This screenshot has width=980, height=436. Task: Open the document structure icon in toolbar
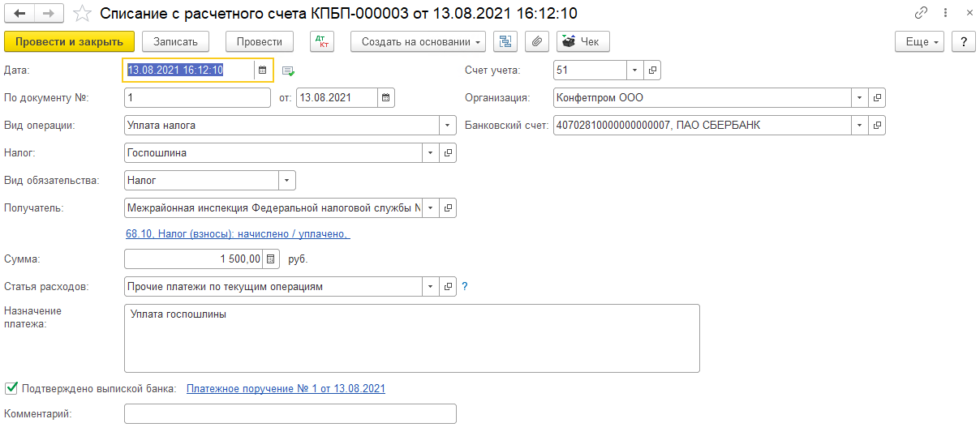pos(507,41)
